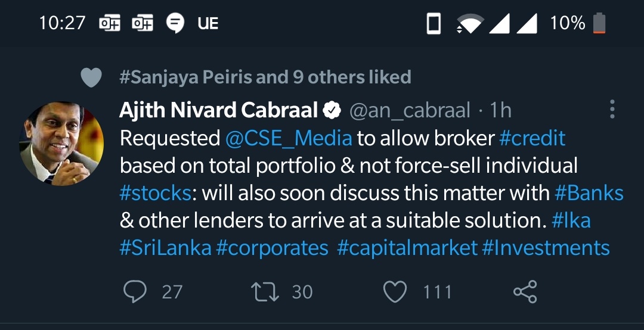Viewport: 644px width, 330px height.
Task: Open the #Investments hashtag
Action: pos(546,248)
